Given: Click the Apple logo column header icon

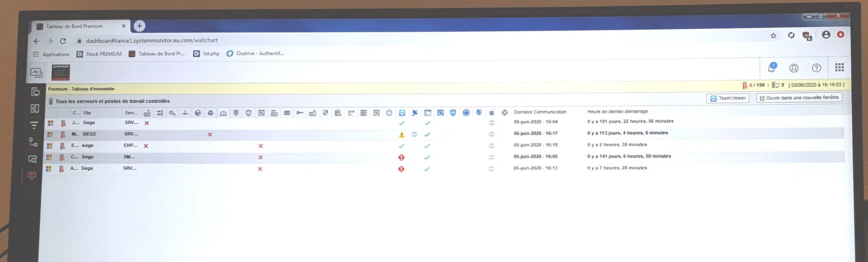Looking at the screenshot, I should [492, 112].
